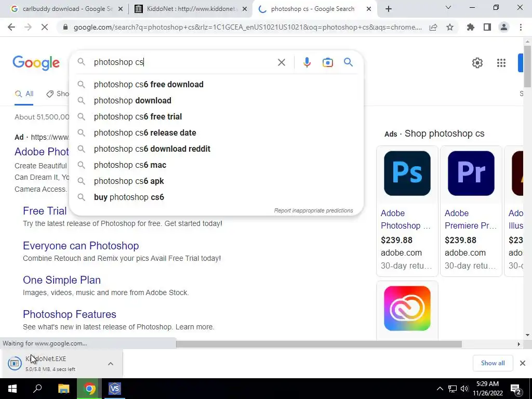Open File Explorer from the taskbar
The height and width of the screenshot is (399, 532).
pyautogui.click(x=63, y=389)
